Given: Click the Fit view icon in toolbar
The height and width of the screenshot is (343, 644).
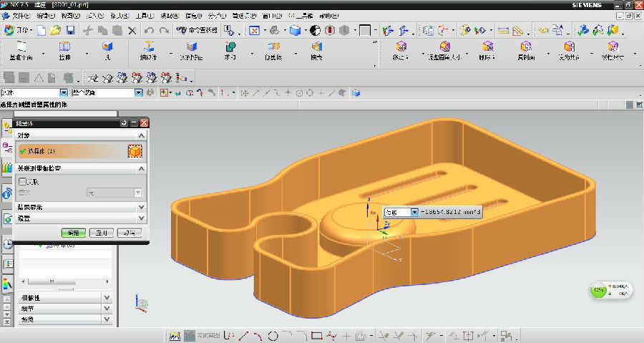Looking at the screenshot, I should coord(254,31).
